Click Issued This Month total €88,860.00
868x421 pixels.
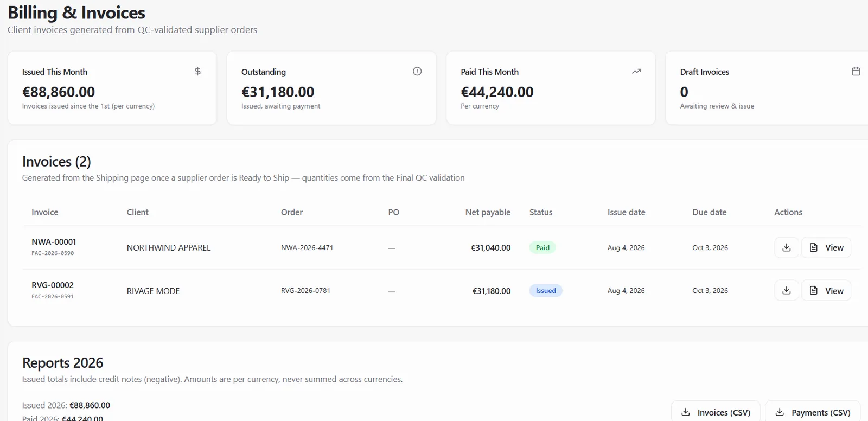[59, 92]
